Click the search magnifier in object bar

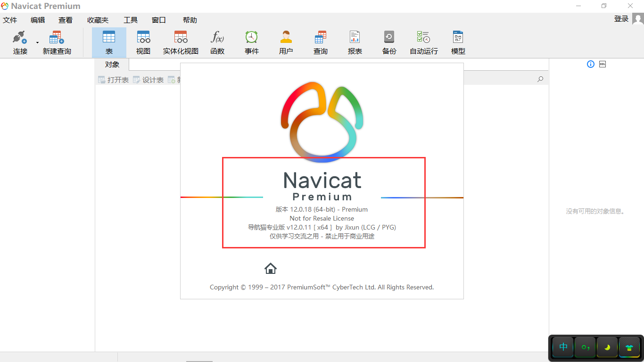[x=540, y=79]
